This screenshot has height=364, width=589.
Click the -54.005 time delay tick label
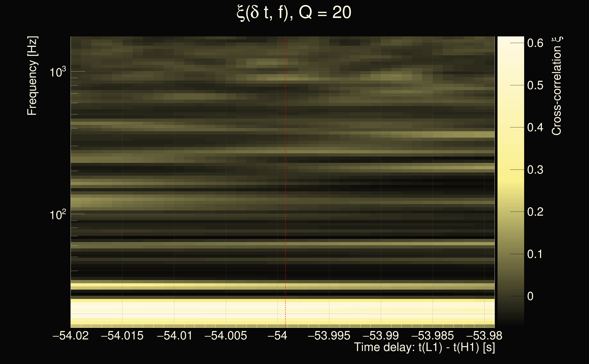pos(226,336)
